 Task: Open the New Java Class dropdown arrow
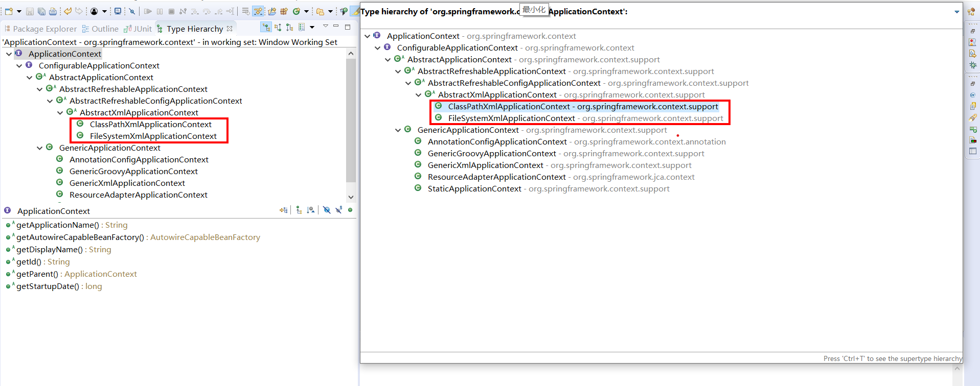[306, 11]
